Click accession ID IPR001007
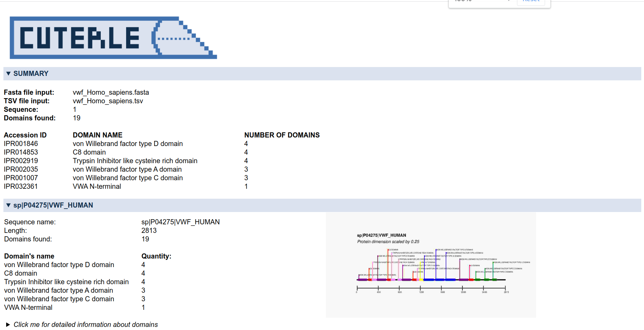 point(21,178)
